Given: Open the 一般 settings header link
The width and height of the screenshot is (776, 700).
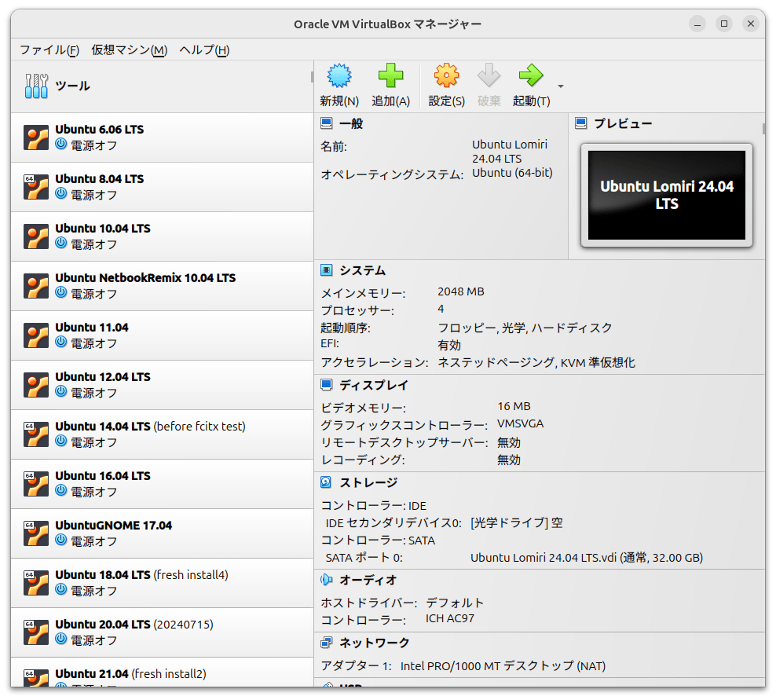Looking at the screenshot, I should [351, 124].
